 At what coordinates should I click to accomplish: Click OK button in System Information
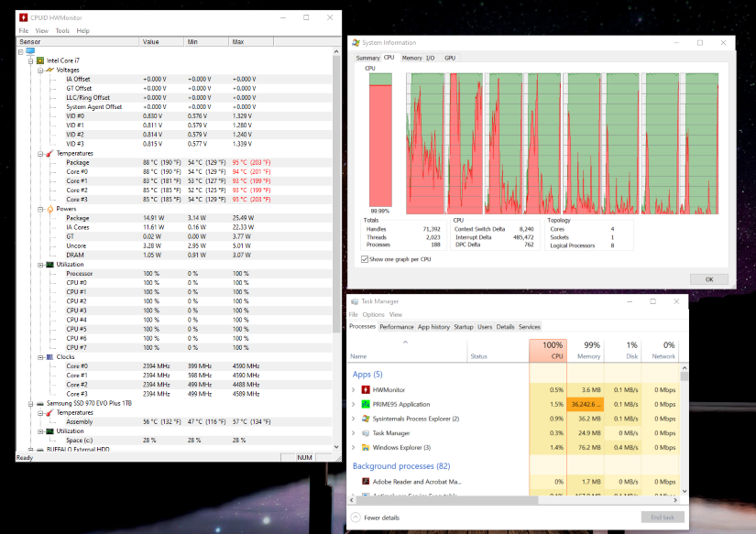point(709,279)
